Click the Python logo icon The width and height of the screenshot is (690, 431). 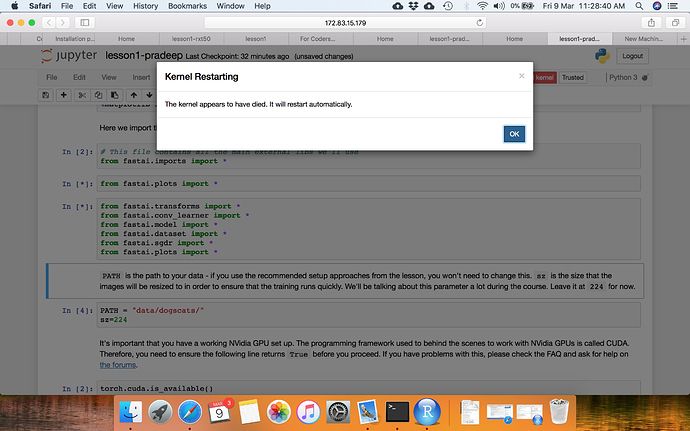602,56
